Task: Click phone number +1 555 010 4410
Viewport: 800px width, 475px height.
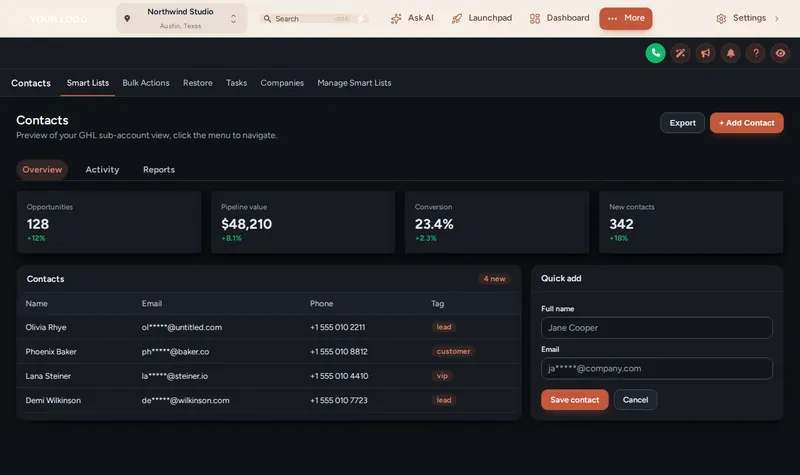Action: tap(339, 376)
